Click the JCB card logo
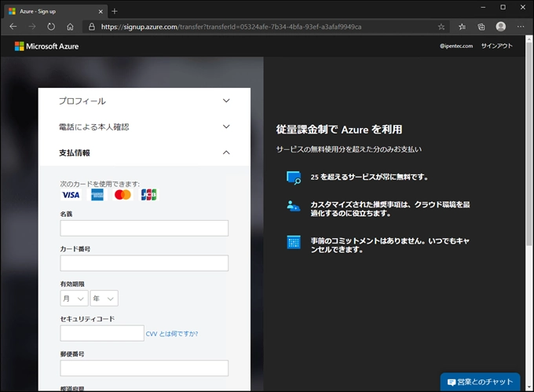Viewport: 534px width, 392px height. click(x=149, y=195)
